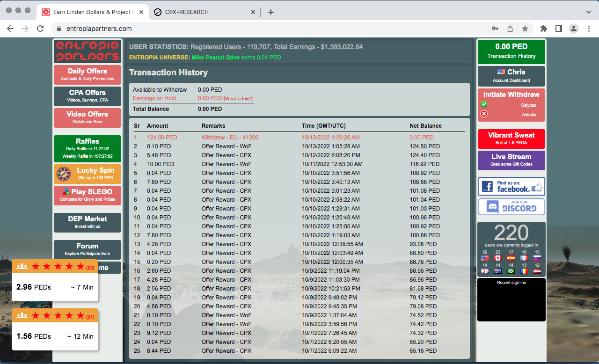
Task: Click the Entropia Partners logo
Action: tap(88, 51)
